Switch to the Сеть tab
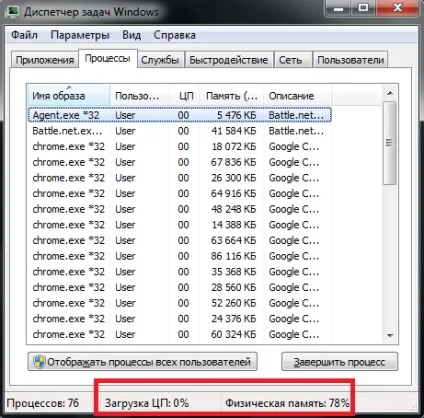 (291, 60)
